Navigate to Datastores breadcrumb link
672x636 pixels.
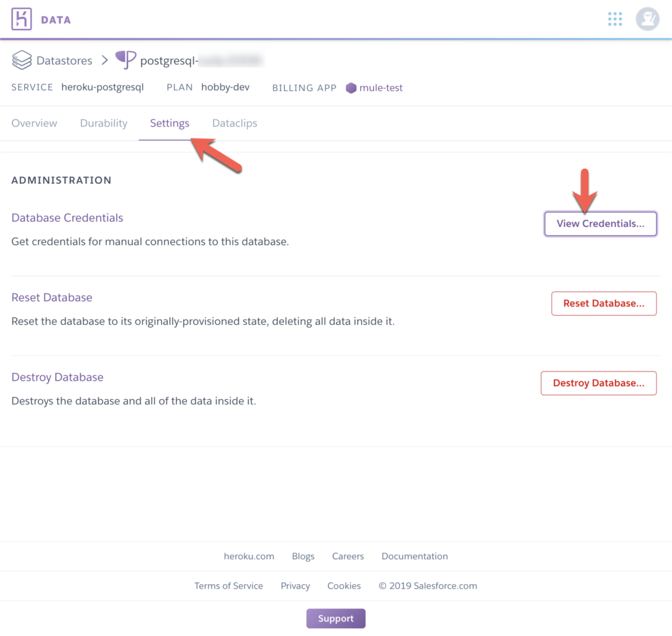(64, 61)
